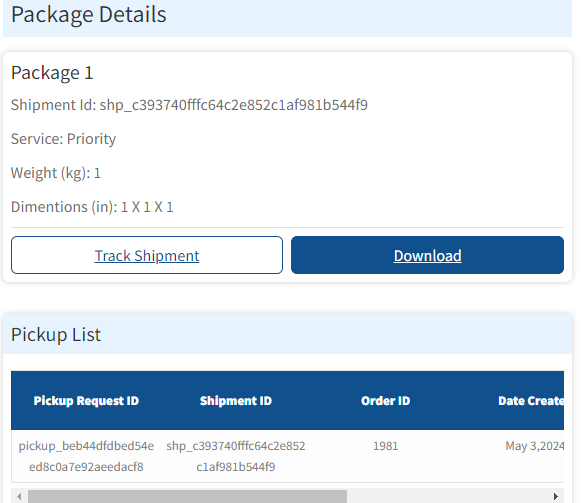Image resolution: width=584 pixels, height=503 pixels.
Task: Click the Track Shipment button
Action: coord(147,255)
